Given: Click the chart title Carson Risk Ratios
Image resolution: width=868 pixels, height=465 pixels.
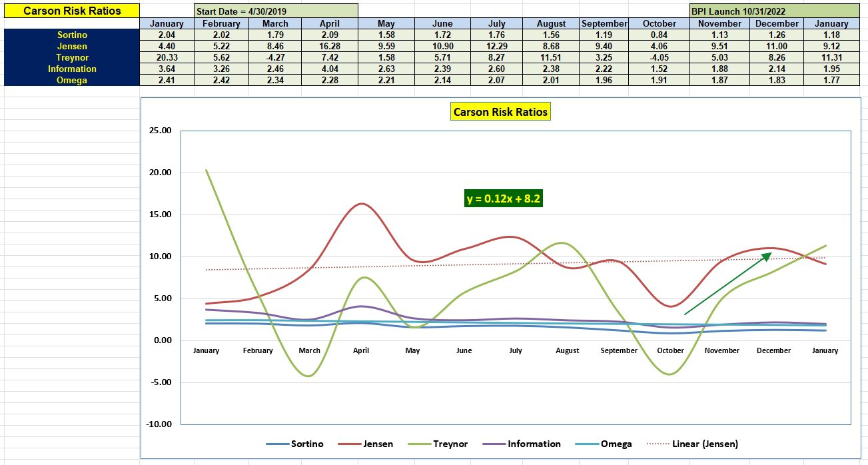Looking at the screenshot, I should (500, 112).
